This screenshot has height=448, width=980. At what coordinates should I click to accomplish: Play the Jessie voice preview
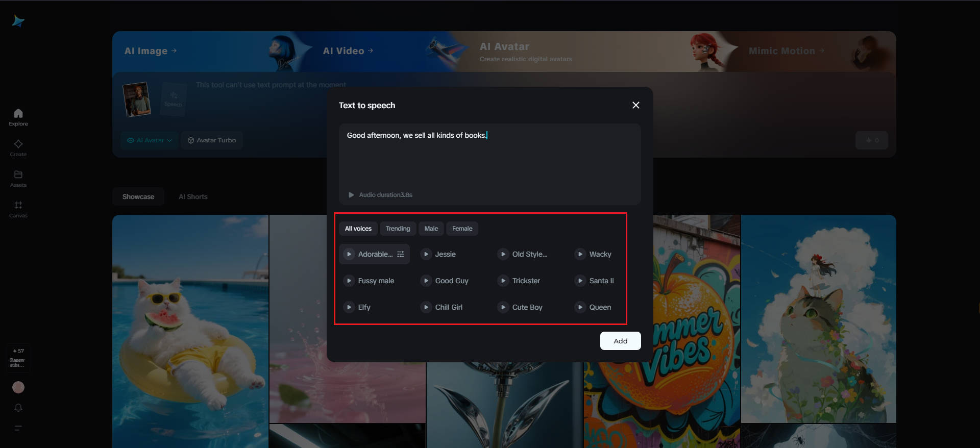coord(426,254)
